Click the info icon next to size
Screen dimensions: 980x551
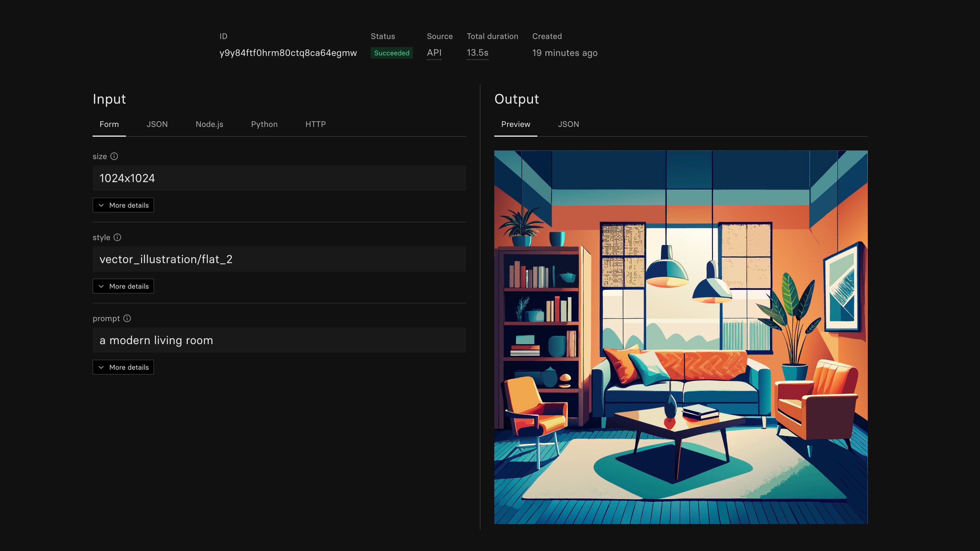pos(114,156)
